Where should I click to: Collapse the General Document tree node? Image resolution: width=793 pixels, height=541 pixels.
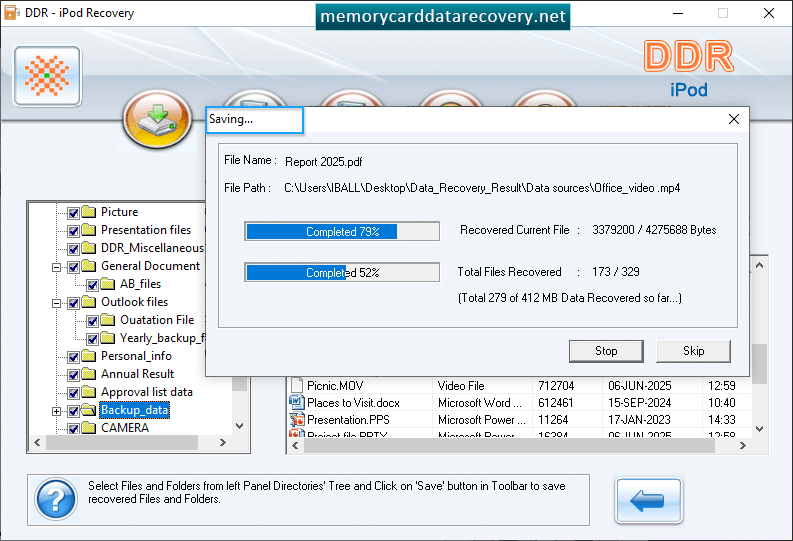[57, 267]
